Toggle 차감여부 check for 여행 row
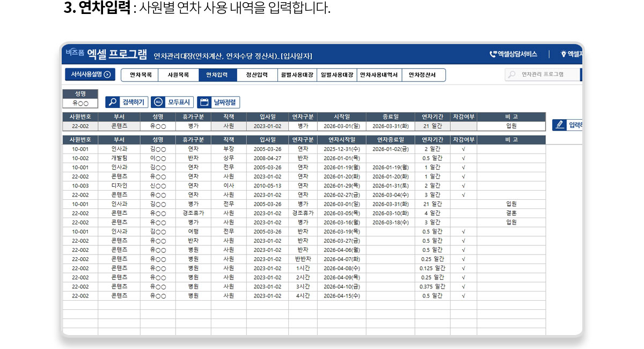 point(463,231)
